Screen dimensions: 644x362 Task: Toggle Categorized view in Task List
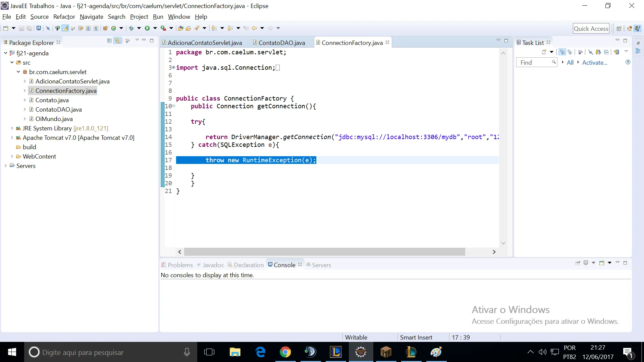pos(562,52)
